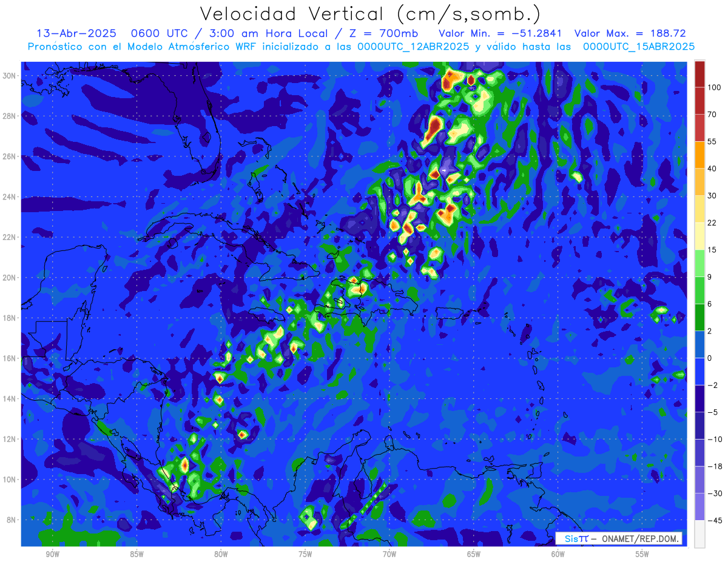Click the date text "13-Abr-2025"
Screen dimensions: 728x562
point(76,33)
